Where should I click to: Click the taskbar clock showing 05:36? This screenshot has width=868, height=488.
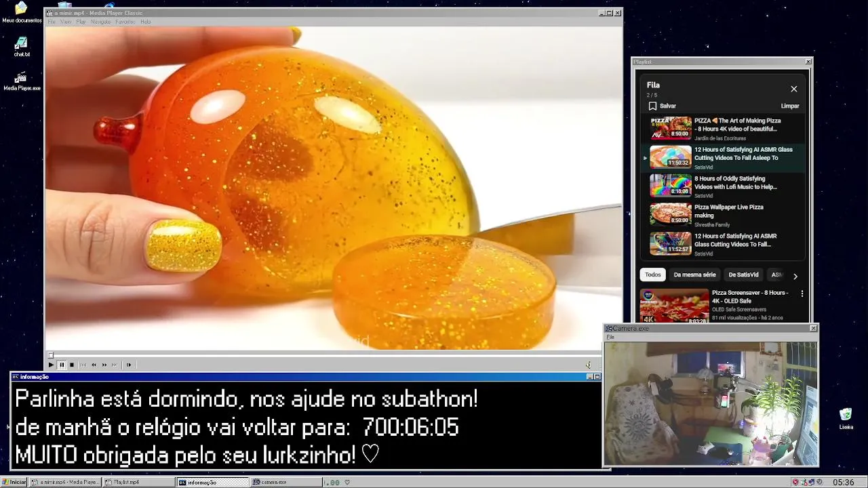pyautogui.click(x=843, y=482)
